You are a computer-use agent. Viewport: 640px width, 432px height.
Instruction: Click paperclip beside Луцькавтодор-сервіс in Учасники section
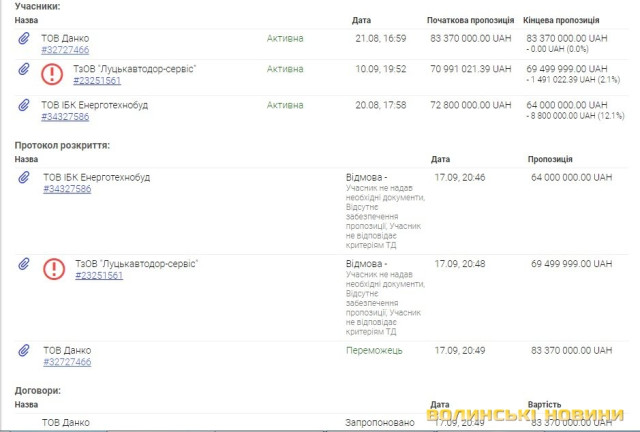24,69
